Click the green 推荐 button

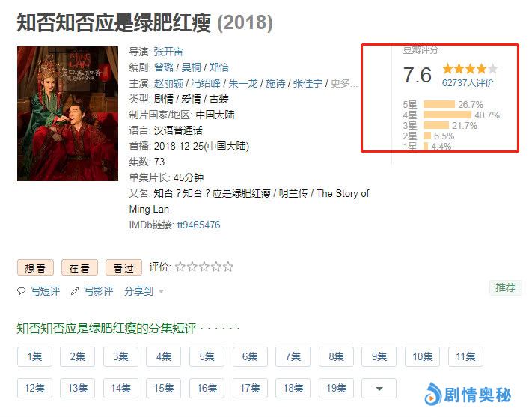[x=505, y=287]
